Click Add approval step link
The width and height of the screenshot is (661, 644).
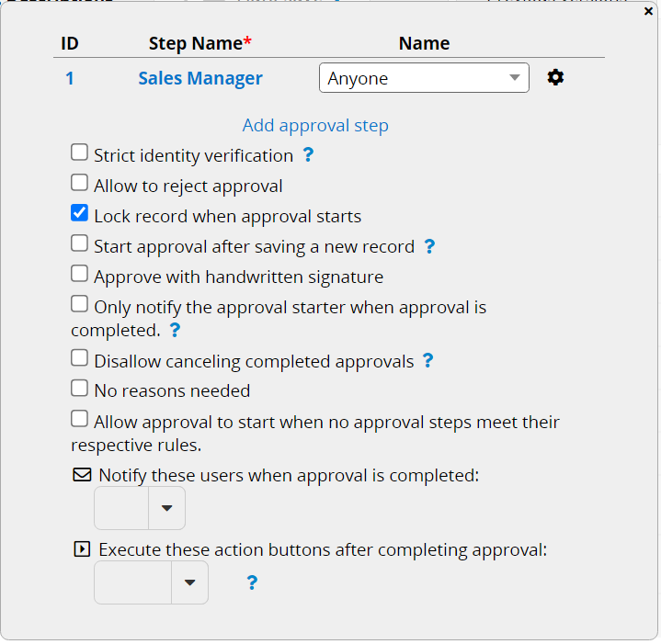[315, 125]
